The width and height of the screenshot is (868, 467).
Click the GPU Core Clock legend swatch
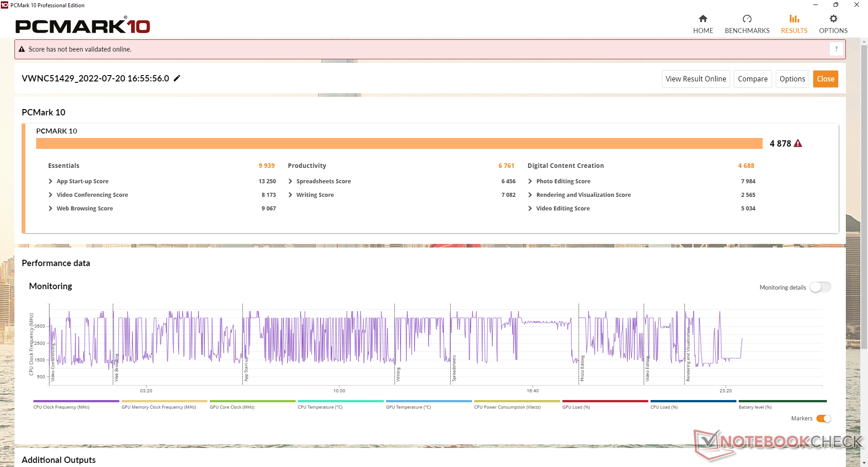pyautogui.click(x=252, y=401)
